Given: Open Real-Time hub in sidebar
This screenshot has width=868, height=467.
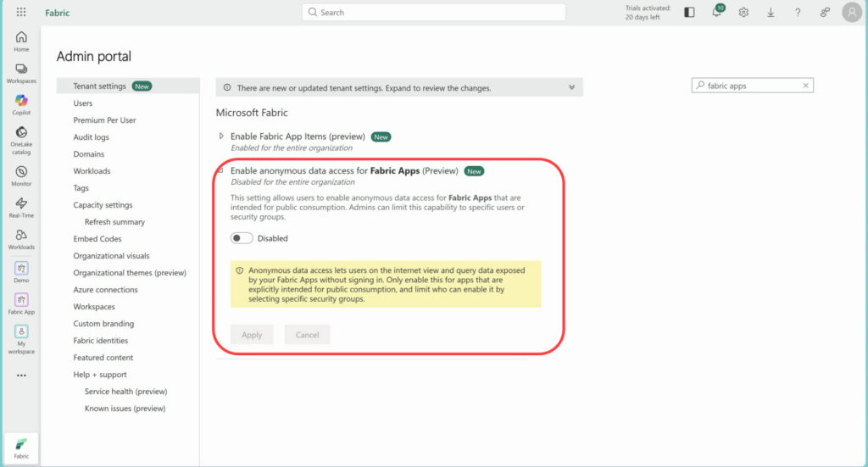Looking at the screenshot, I should pos(21,208).
